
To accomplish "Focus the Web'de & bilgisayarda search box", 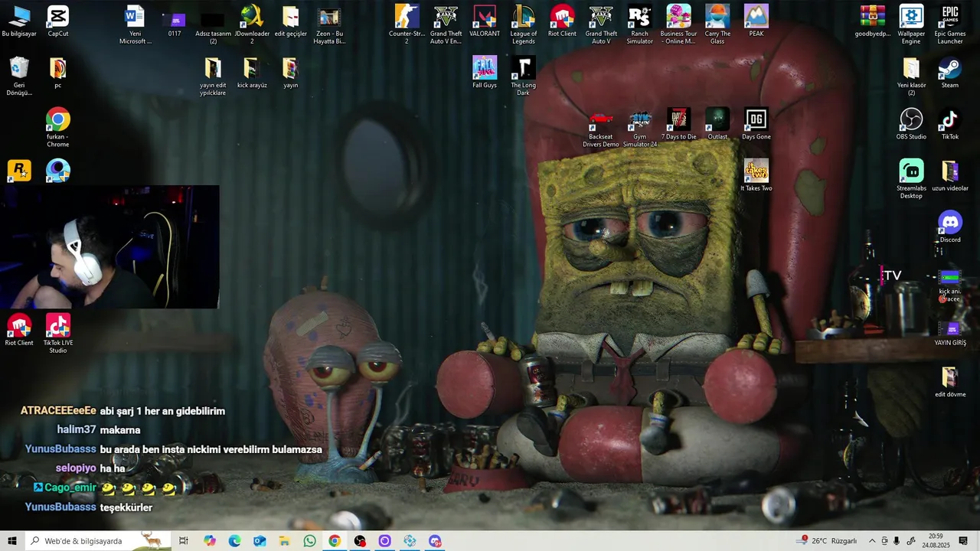I will (x=98, y=541).
